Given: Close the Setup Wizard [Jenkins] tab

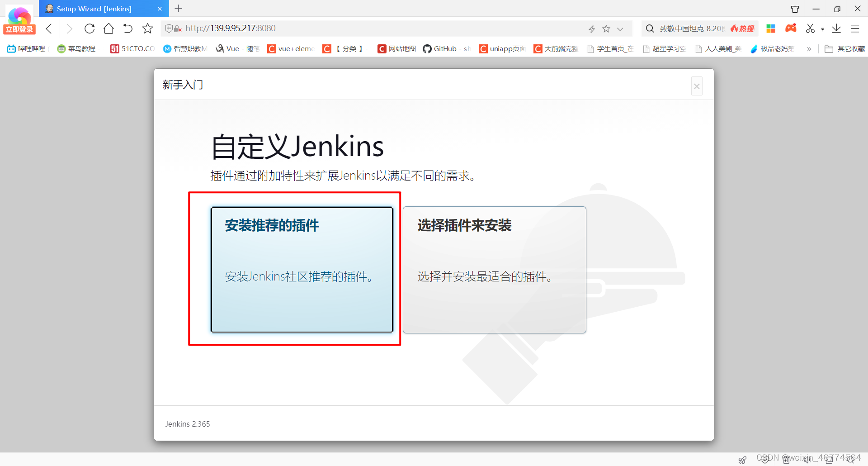Looking at the screenshot, I should (x=160, y=9).
